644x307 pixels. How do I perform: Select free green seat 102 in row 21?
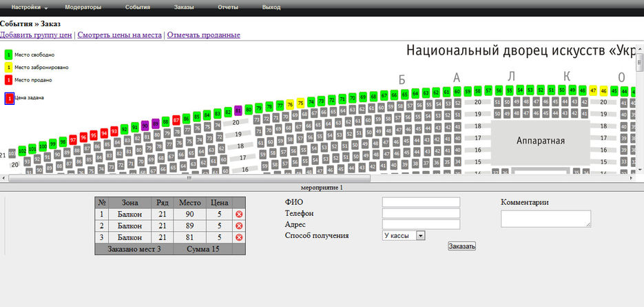click(22, 150)
